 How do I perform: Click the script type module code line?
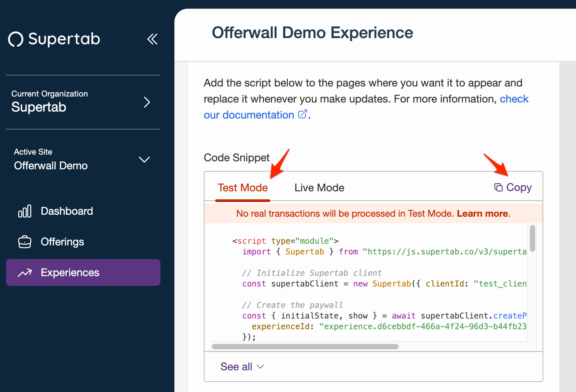pyautogui.click(x=286, y=241)
